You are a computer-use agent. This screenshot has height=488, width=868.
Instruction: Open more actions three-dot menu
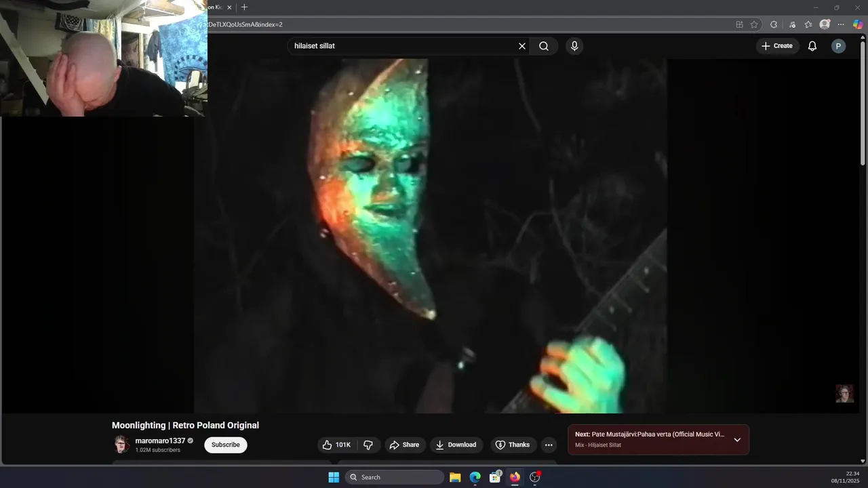(549, 445)
